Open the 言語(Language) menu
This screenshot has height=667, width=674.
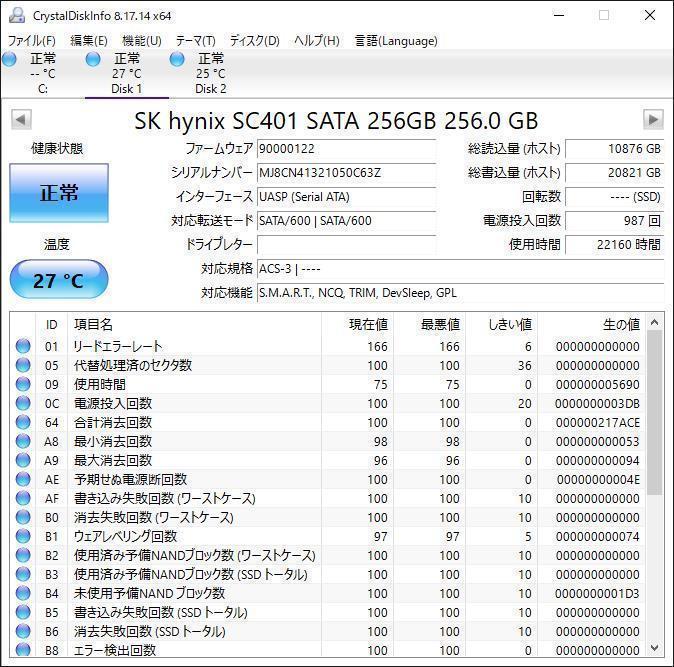coord(396,41)
